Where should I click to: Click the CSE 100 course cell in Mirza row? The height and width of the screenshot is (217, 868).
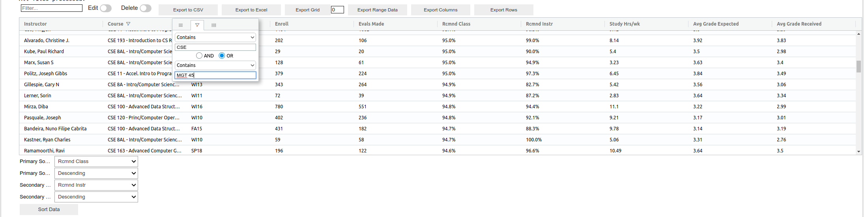pyautogui.click(x=145, y=107)
